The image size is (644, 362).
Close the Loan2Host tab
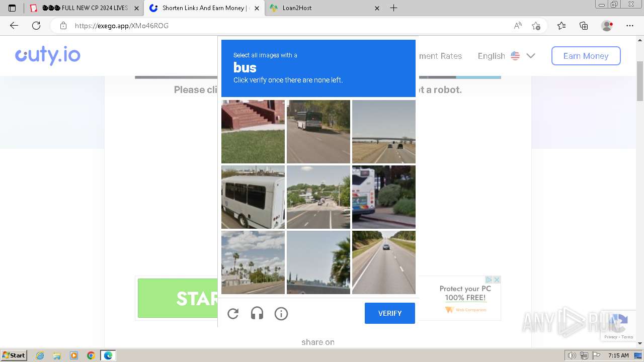point(377,8)
